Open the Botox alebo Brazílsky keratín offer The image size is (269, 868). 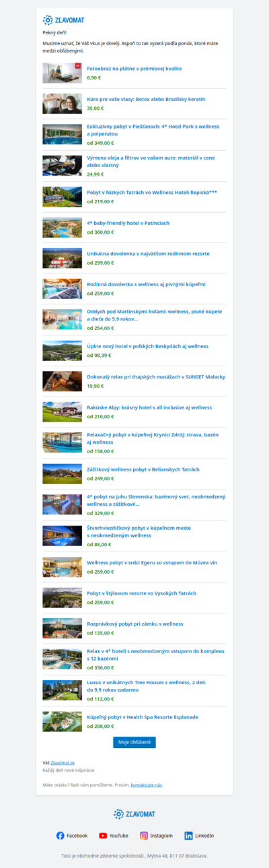pos(146,99)
